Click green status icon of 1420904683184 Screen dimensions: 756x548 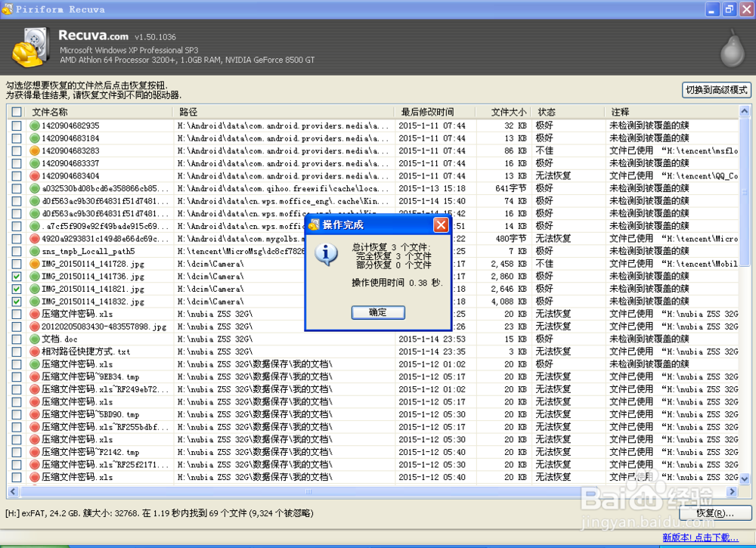[x=34, y=138]
